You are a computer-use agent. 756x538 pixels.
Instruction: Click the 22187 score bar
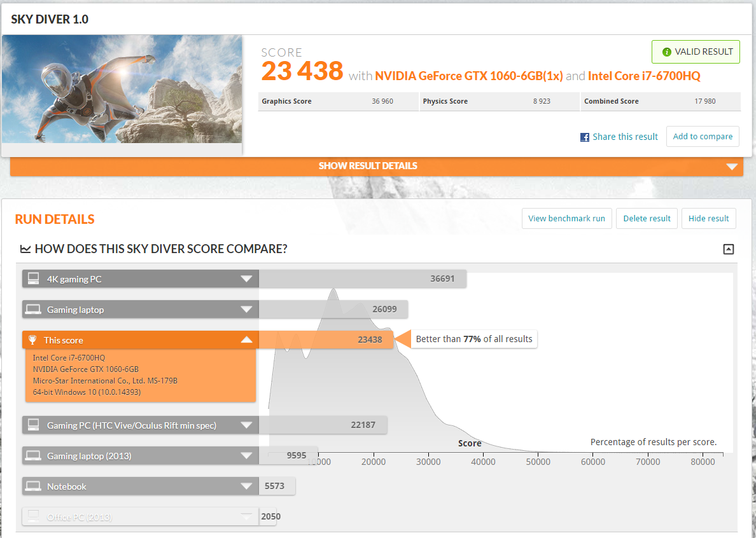(323, 425)
